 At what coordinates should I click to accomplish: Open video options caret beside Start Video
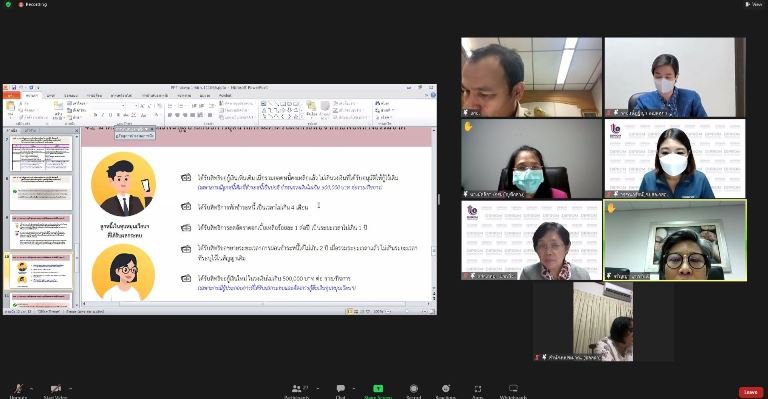point(71,389)
